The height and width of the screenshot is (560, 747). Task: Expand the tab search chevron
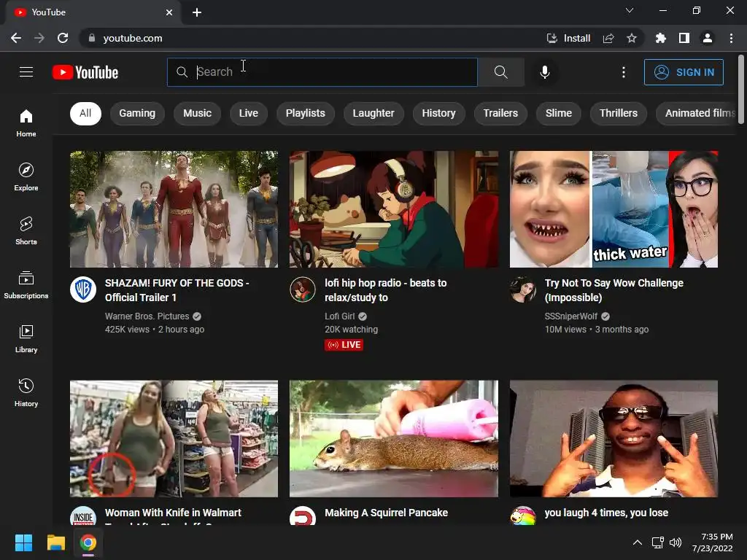click(630, 10)
